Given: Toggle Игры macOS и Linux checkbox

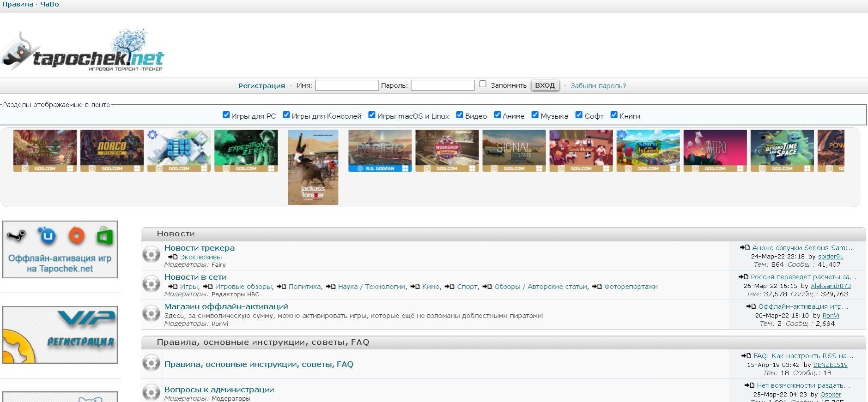Looking at the screenshot, I should coord(372,115).
